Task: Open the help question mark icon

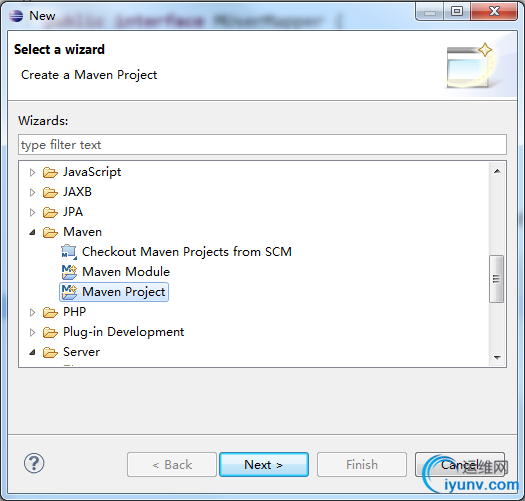Action: (x=34, y=463)
